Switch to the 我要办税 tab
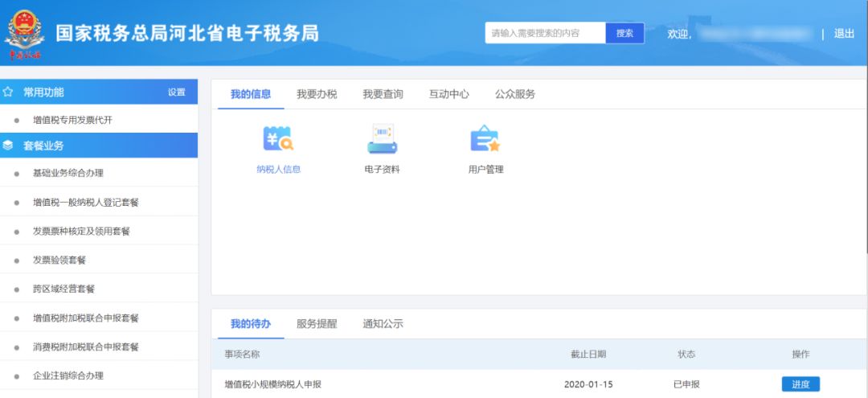The height and width of the screenshot is (398, 868). coord(317,94)
